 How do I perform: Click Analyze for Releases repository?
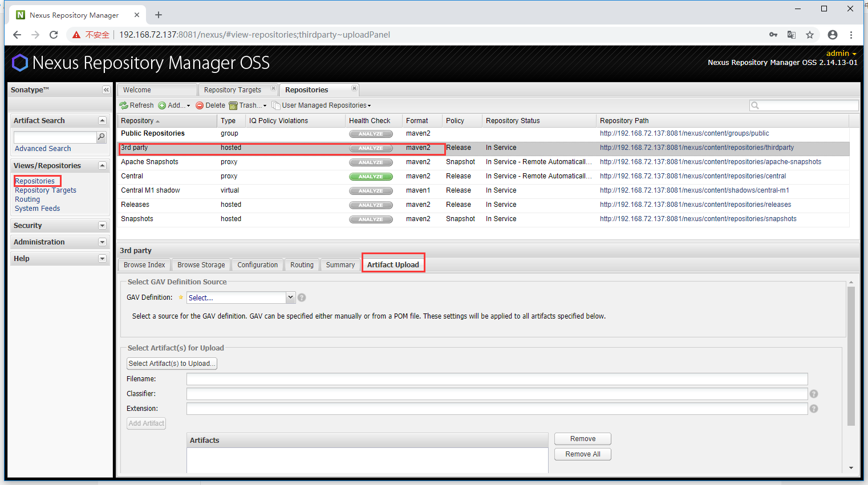click(x=371, y=205)
